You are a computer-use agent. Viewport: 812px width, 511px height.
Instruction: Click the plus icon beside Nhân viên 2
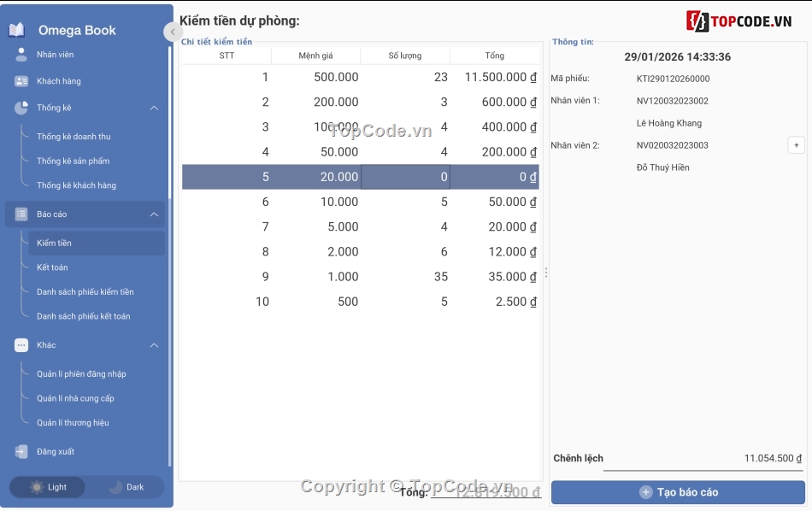pyautogui.click(x=797, y=145)
